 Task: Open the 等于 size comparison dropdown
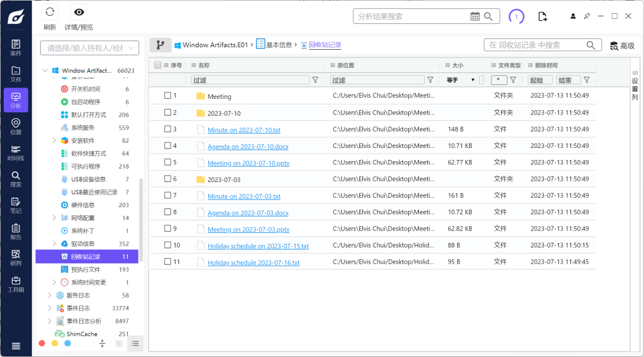[461, 80]
